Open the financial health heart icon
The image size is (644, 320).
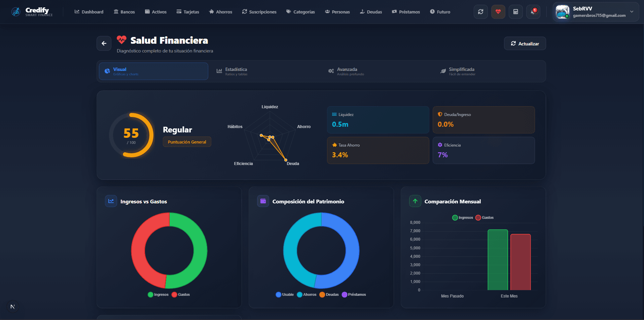click(498, 11)
